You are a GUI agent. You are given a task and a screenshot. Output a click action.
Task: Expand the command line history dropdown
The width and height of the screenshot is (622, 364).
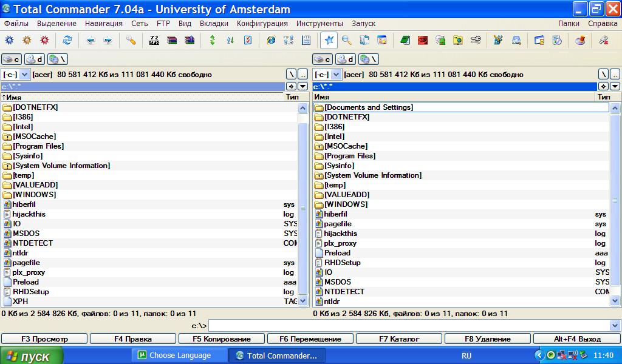coord(615,326)
